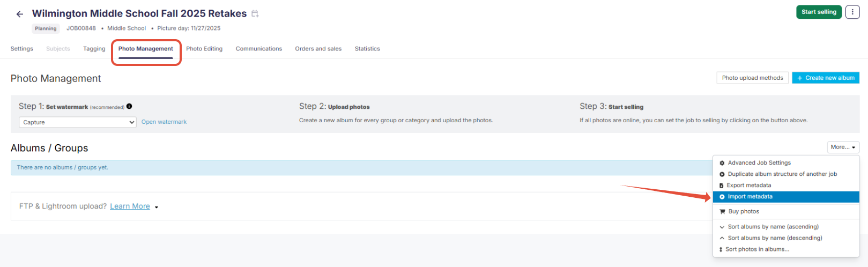Click the Sort photos in albums icon
This screenshot has height=267, width=868.
click(721, 249)
